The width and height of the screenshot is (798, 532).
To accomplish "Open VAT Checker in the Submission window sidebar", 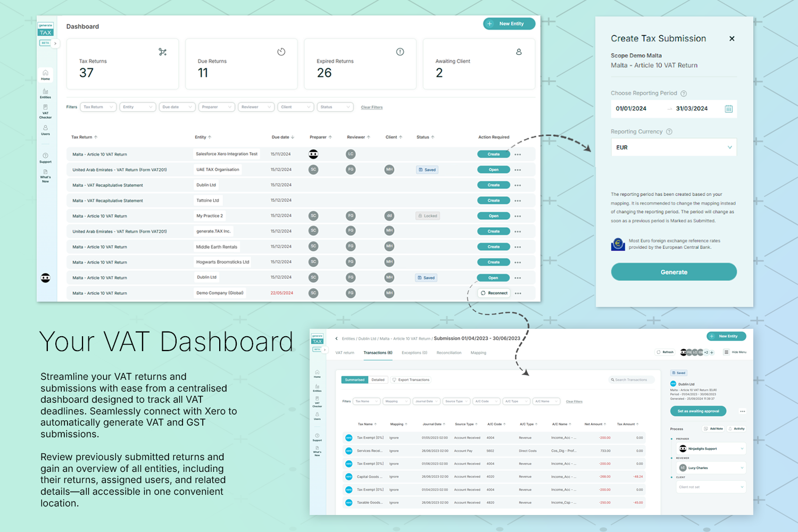I will click(x=317, y=402).
